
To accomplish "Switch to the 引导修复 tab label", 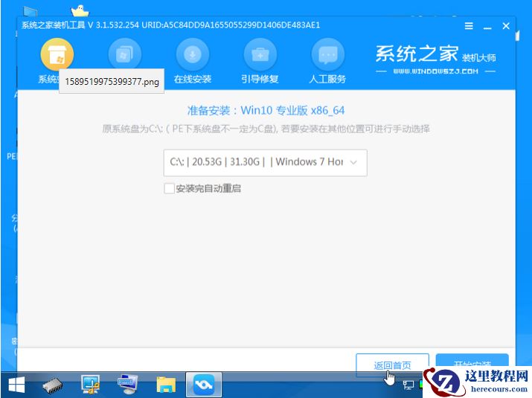I will click(x=260, y=80).
